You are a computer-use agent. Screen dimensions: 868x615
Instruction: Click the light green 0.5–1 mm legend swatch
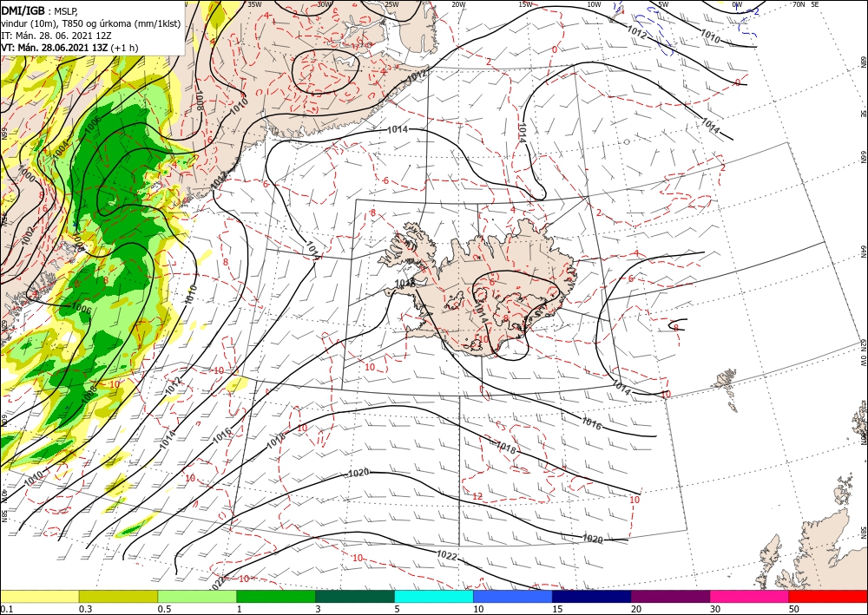tap(197, 596)
